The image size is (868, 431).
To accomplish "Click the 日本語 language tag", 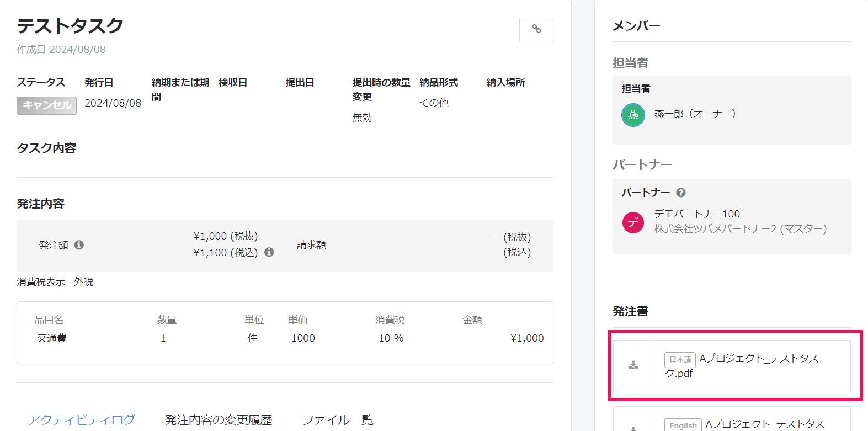I will pyautogui.click(x=680, y=360).
